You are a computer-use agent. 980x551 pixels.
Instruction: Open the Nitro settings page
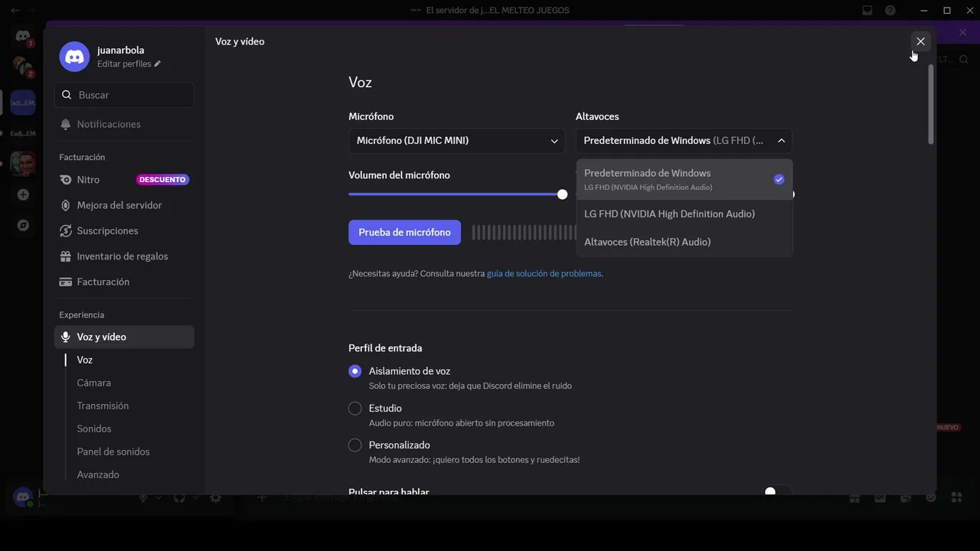[x=124, y=180]
